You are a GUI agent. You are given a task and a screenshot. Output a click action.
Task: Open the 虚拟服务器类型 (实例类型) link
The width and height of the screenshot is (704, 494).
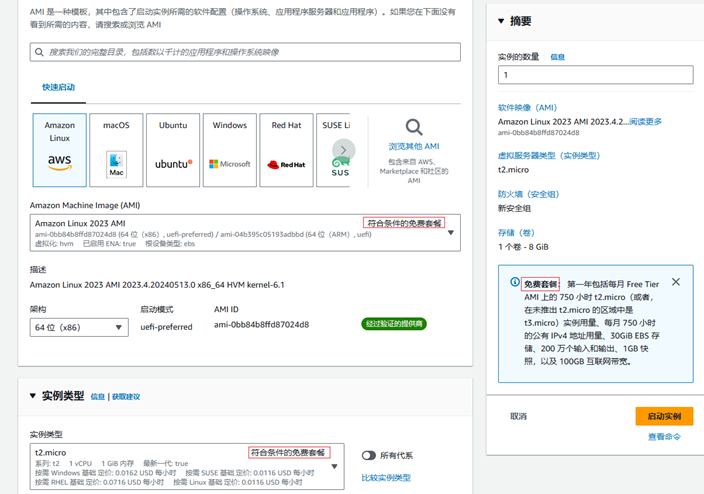click(x=549, y=156)
